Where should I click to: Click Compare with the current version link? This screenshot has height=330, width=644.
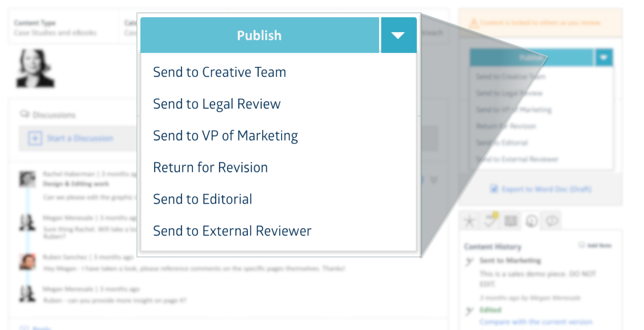tap(536, 322)
